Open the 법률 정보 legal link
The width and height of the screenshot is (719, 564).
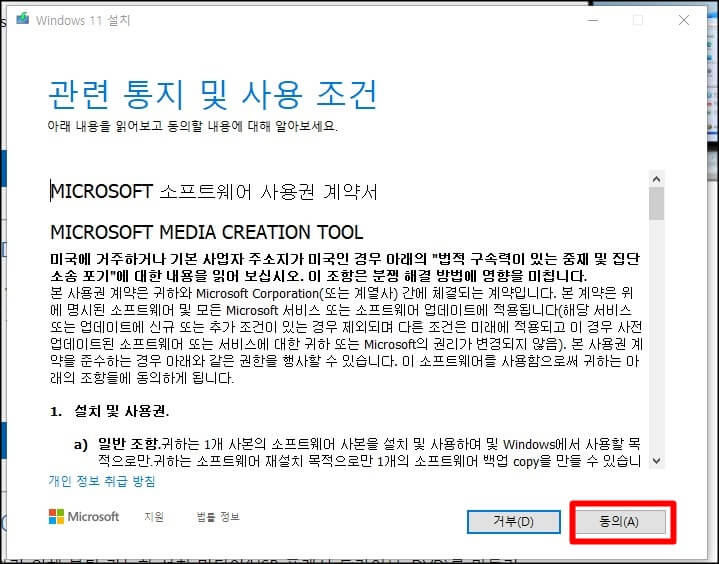[x=218, y=517]
